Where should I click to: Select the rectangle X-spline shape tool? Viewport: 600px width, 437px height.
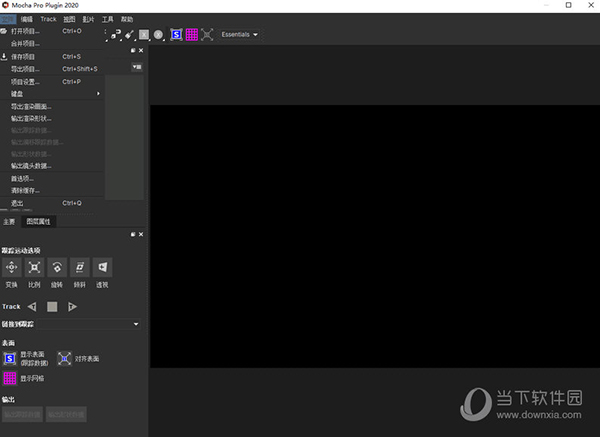pyautogui.click(x=144, y=35)
